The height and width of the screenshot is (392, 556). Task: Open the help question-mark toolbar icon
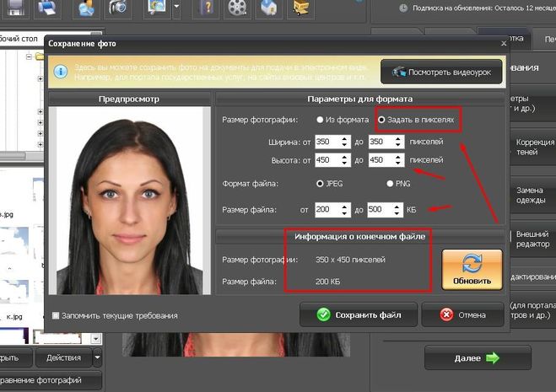(x=208, y=8)
